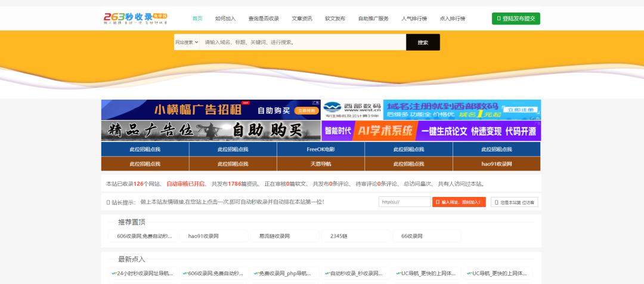This screenshot has height=284, width=644.
Task: Click the icon beside 免费收录网_php导航
Action: pos(256,273)
